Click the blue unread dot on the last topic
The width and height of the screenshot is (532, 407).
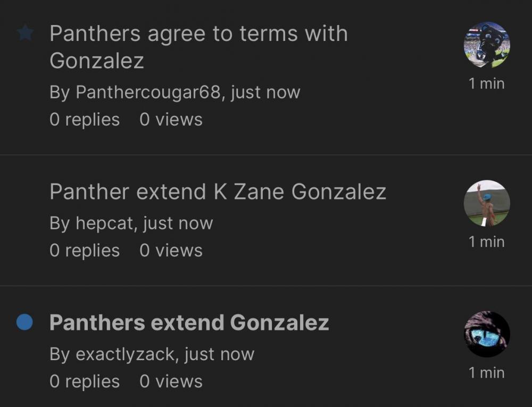[x=24, y=322]
